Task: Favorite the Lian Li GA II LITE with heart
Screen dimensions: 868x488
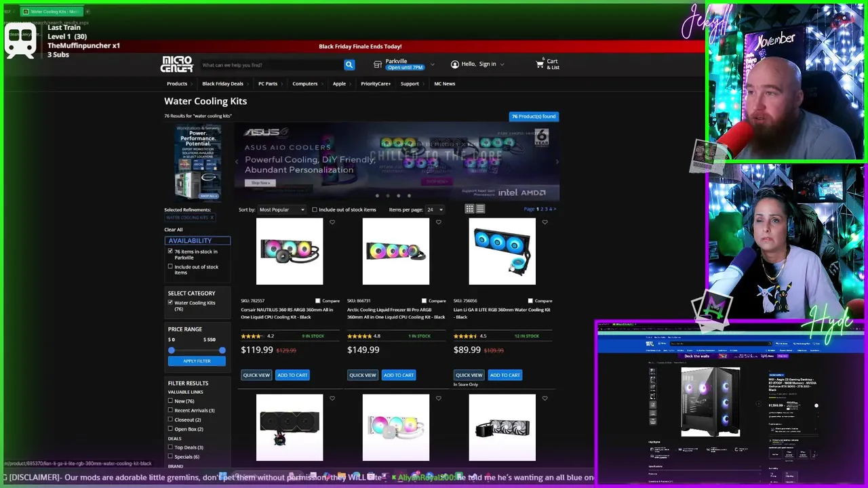Action: coord(545,222)
